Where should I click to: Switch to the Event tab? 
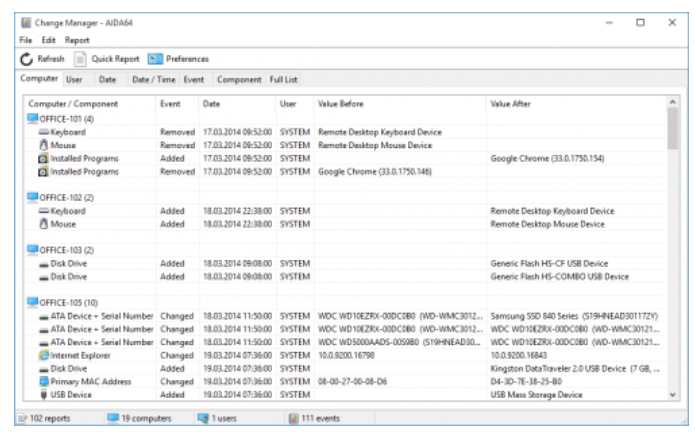(194, 80)
